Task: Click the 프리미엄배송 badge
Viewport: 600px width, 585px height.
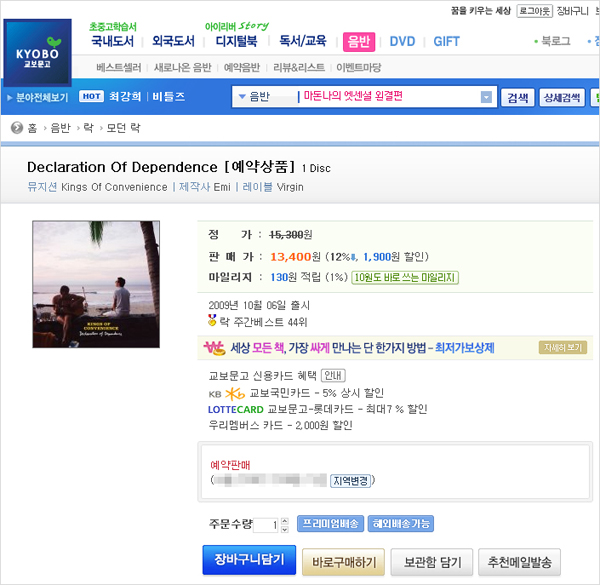Action: coord(330,524)
